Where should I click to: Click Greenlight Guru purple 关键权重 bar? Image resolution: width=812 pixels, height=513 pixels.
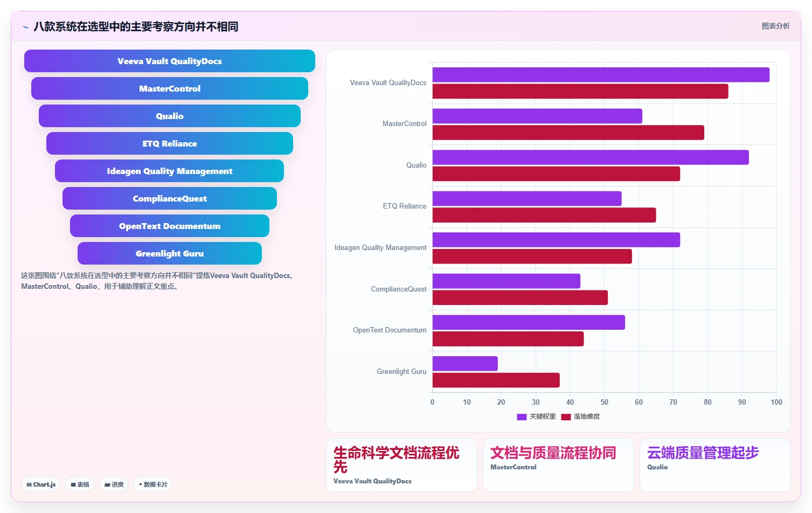pyautogui.click(x=465, y=364)
